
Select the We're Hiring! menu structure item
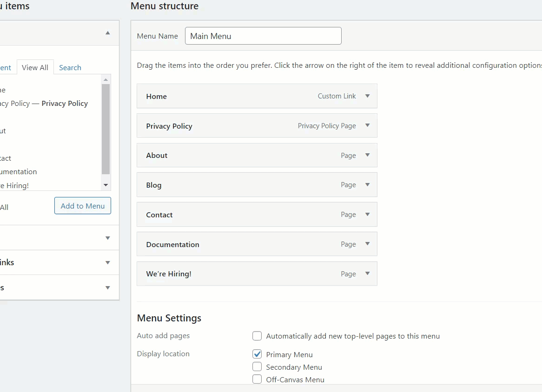257,274
